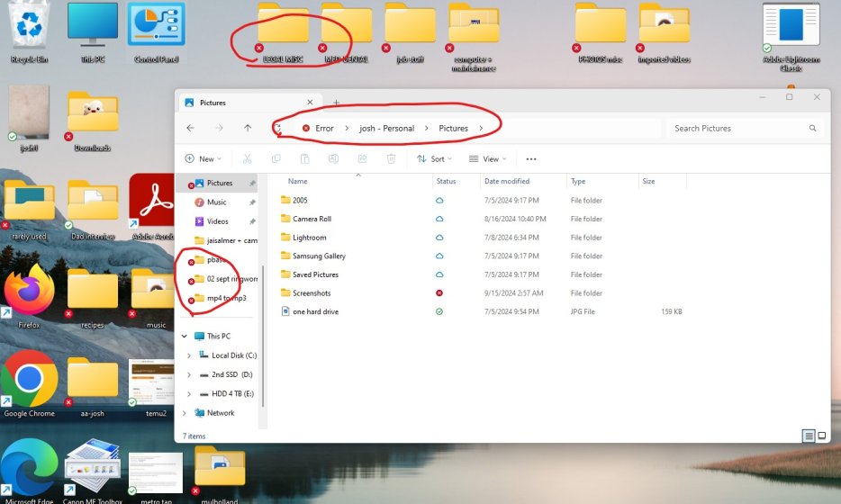
Task: Click the Share icon in toolbar
Action: pos(362,159)
